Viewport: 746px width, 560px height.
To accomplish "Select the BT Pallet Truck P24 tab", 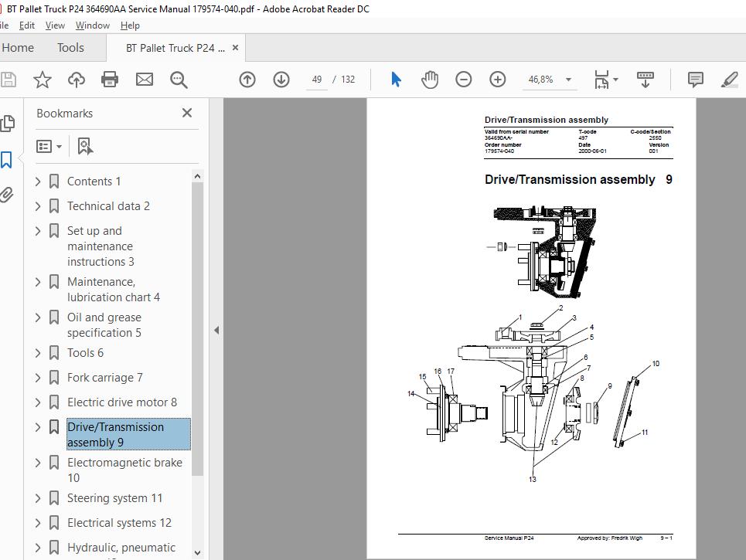I will [175, 48].
